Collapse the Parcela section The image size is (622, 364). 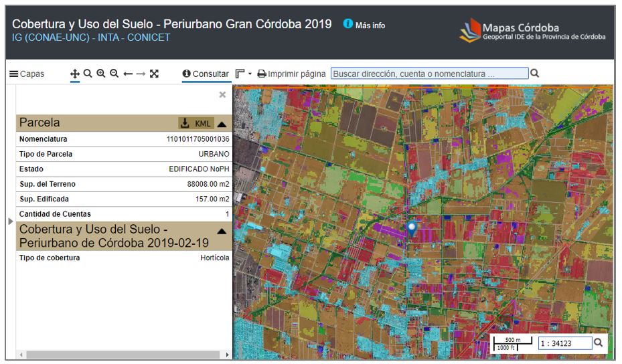tap(222, 124)
